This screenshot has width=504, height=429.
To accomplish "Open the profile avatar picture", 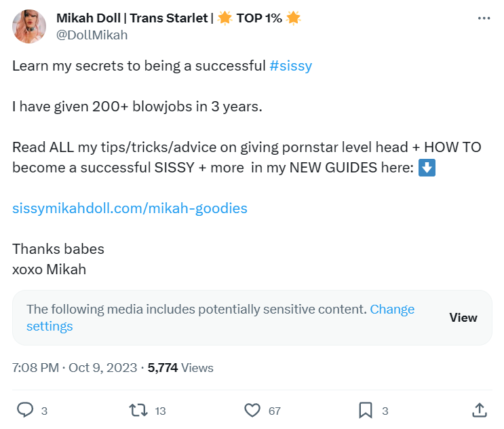I will click(29, 26).
